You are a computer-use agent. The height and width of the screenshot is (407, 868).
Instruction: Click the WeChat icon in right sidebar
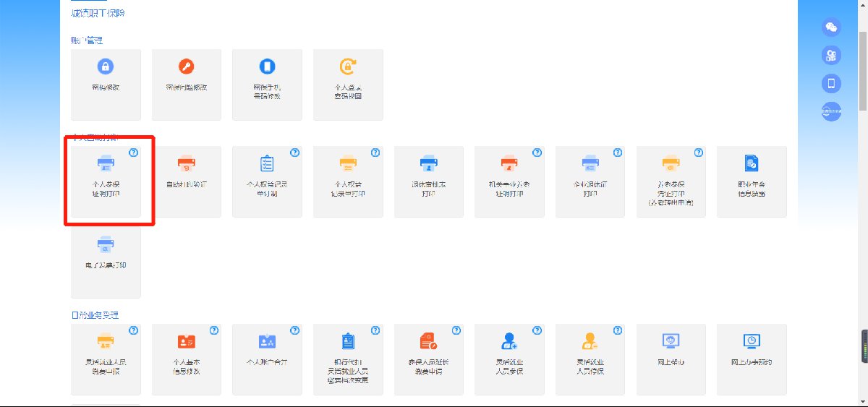point(831,27)
